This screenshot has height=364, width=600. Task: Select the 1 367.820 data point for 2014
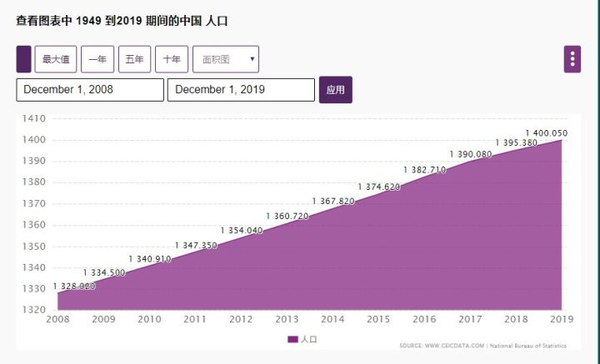(x=333, y=201)
